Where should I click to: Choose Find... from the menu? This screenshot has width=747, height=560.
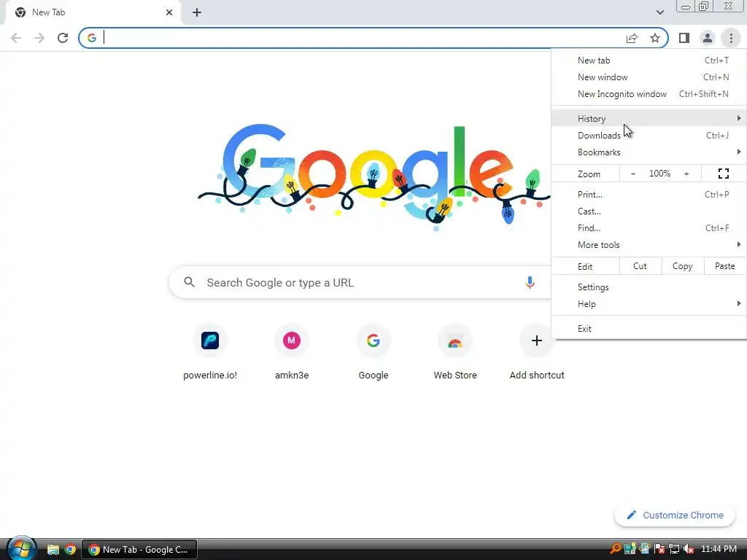click(x=649, y=228)
